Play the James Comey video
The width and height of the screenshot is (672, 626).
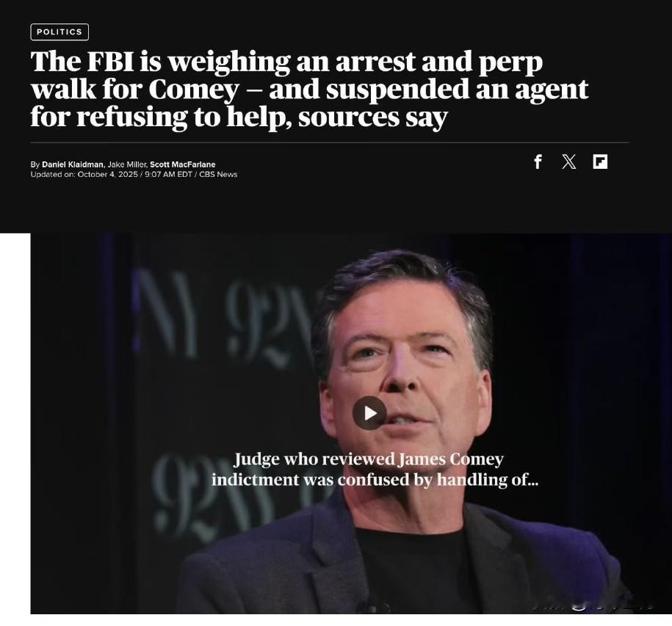369,413
